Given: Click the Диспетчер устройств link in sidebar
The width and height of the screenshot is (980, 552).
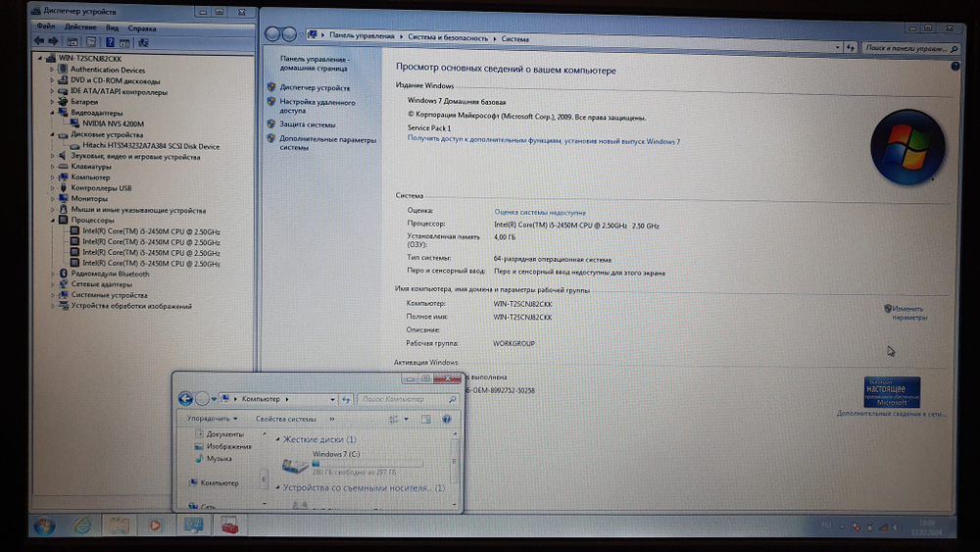Looking at the screenshot, I should [x=314, y=87].
